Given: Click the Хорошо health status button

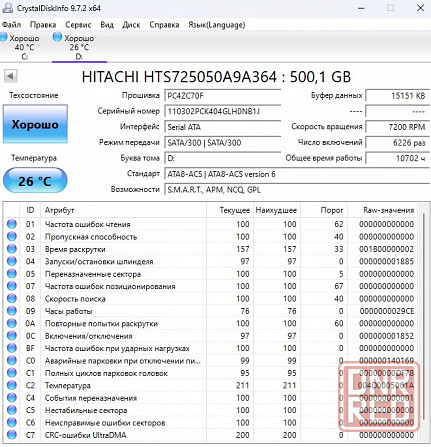Looking at the screenshot, I should (35, 124).
